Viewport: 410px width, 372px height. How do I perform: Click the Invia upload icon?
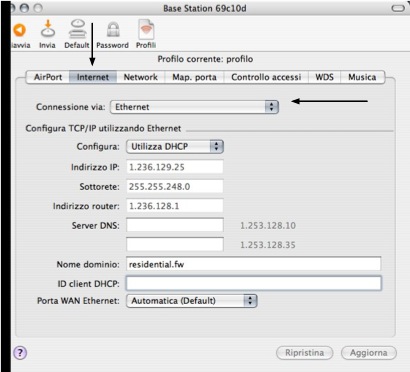point(48,29)
